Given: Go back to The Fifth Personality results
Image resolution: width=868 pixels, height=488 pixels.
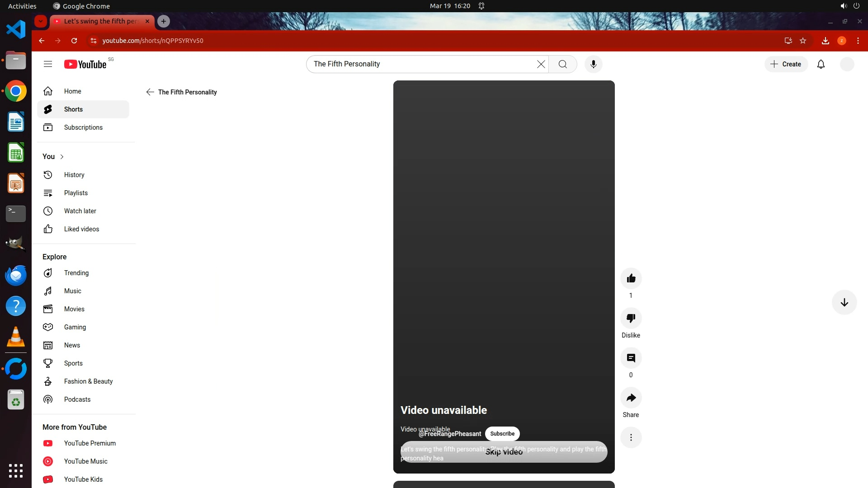Looking at the screenshot, I should coord(150,92).
